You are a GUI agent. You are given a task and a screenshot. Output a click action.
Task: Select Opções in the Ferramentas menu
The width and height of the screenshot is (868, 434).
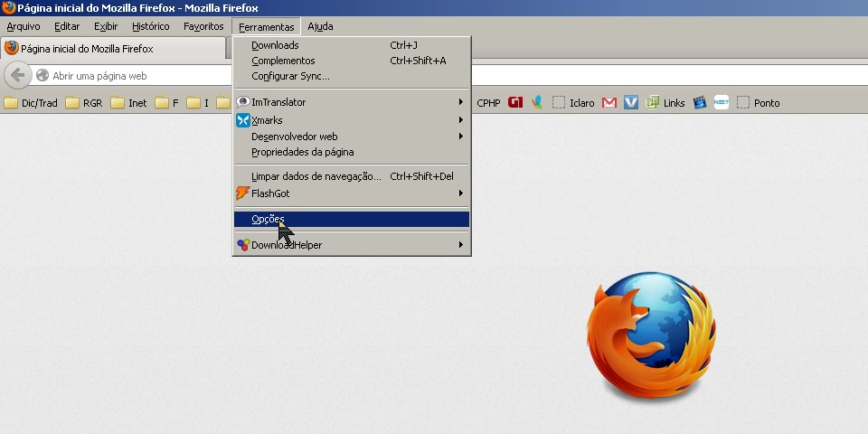click(x=268, y=219)
